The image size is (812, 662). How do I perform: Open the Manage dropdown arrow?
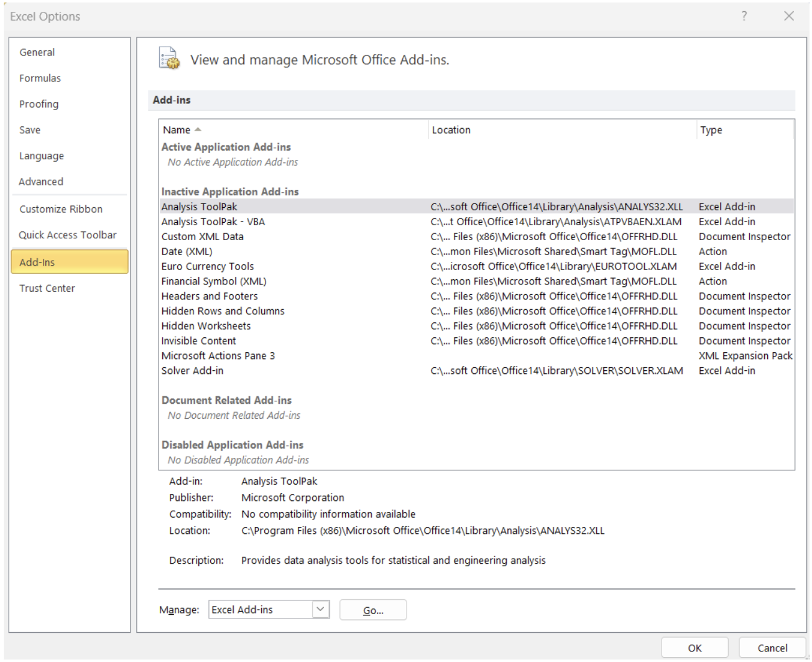320,610
